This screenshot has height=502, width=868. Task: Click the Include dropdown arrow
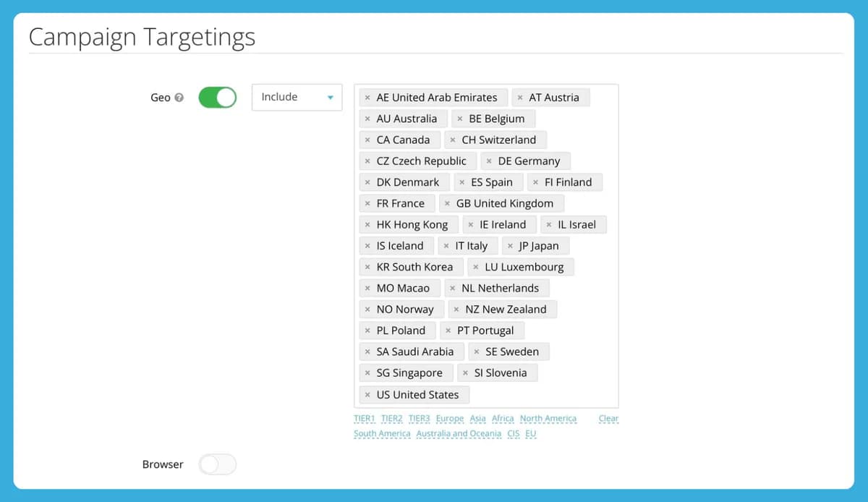(x=331, y=98)
